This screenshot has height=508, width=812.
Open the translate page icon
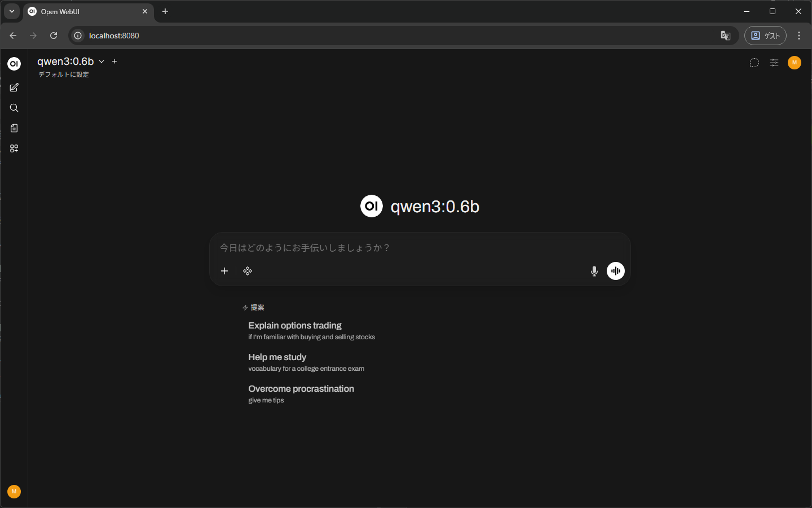click(726, 36)
